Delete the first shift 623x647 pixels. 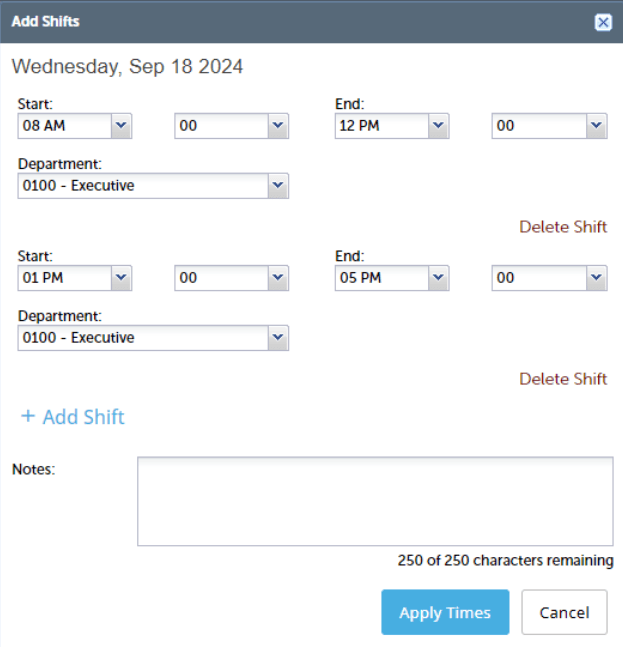point(563,227)
